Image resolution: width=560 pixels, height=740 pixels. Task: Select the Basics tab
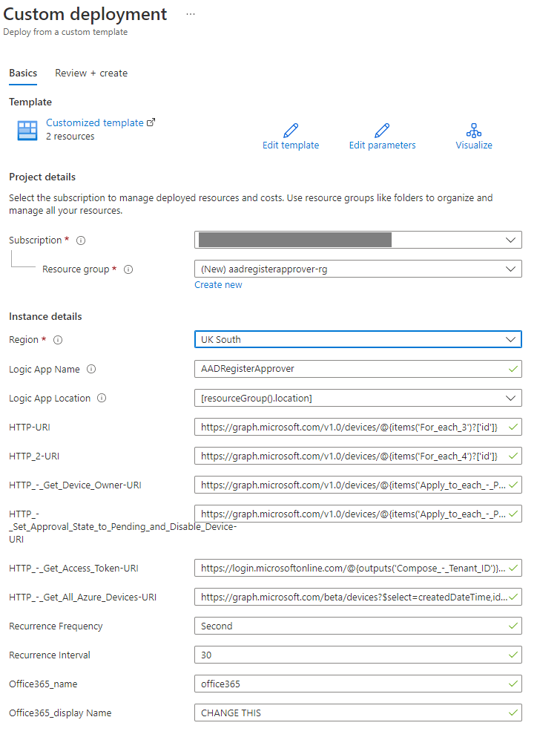[x=23, y=73]
